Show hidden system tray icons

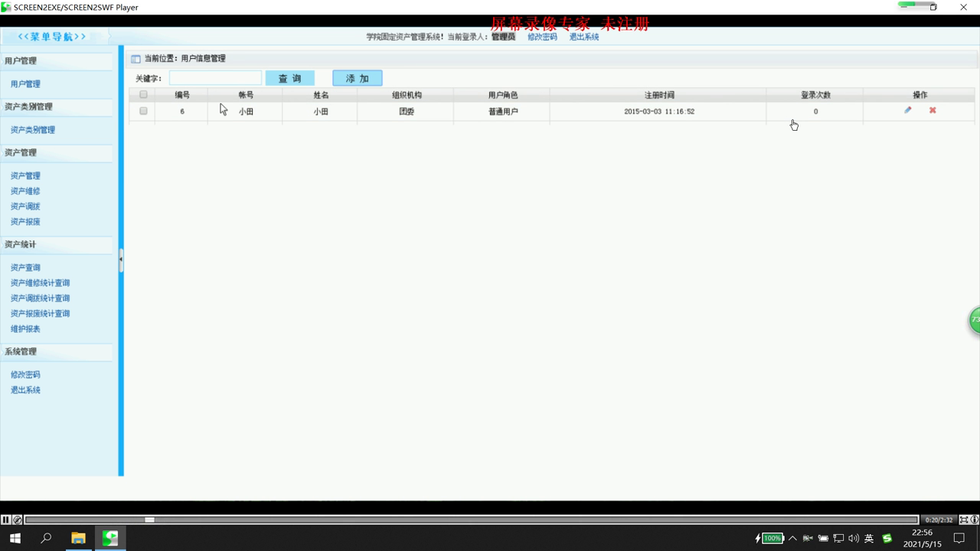(792, 539)
